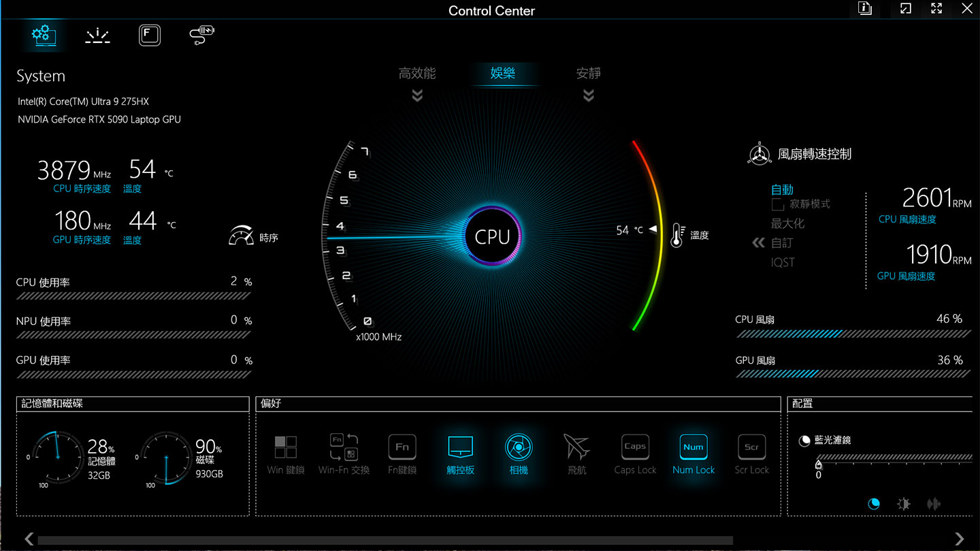Toggle the Num Lock key

click(693, 447)
